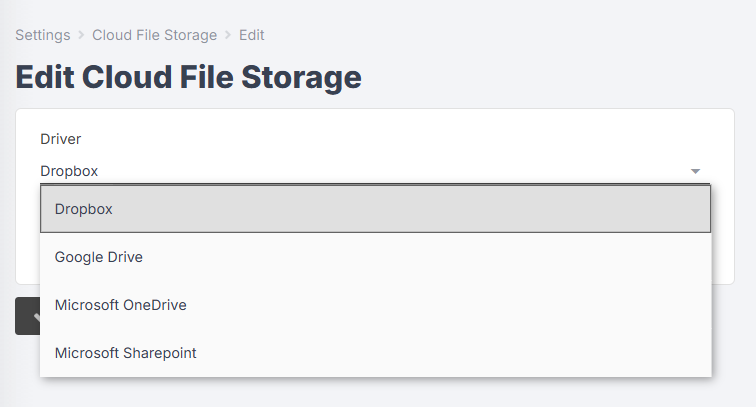Click blank header space right of breadcrumbs
Screen dimensions: 756x407
coord(506,35)
